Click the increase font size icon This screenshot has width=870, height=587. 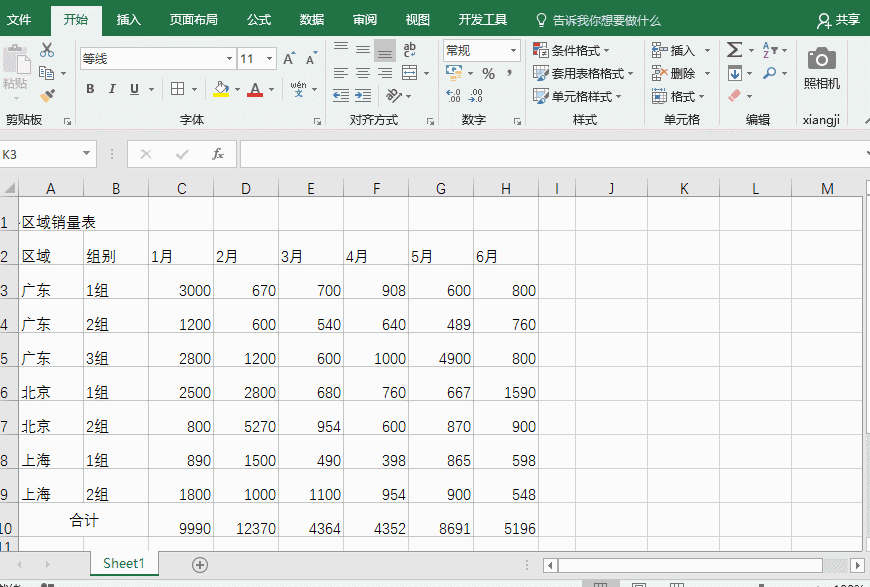(289, 59)
